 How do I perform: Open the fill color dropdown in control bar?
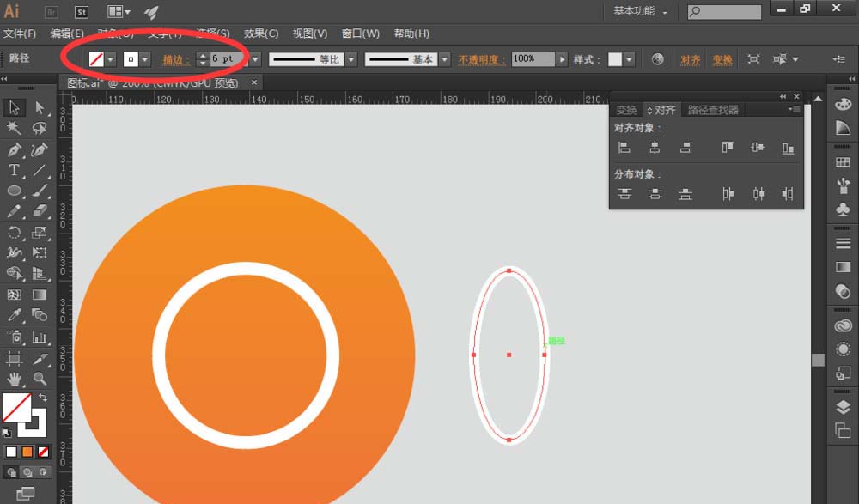pyautogui.click(x=111, y=59)
